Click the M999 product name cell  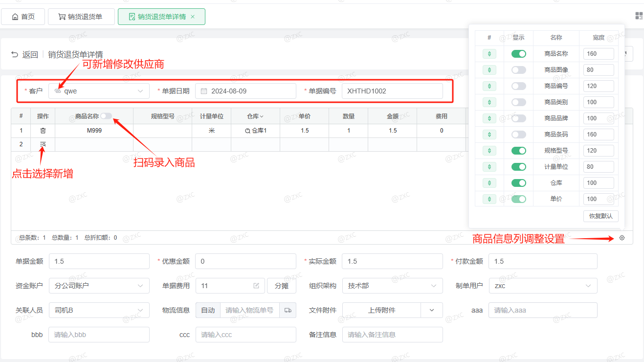coord(94,131)
